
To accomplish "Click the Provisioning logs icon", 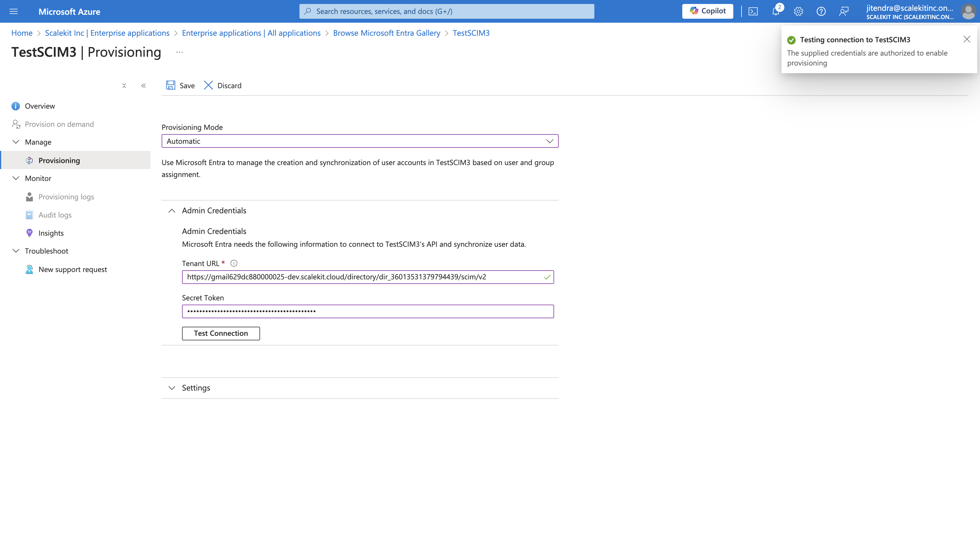I will [29, 197].
